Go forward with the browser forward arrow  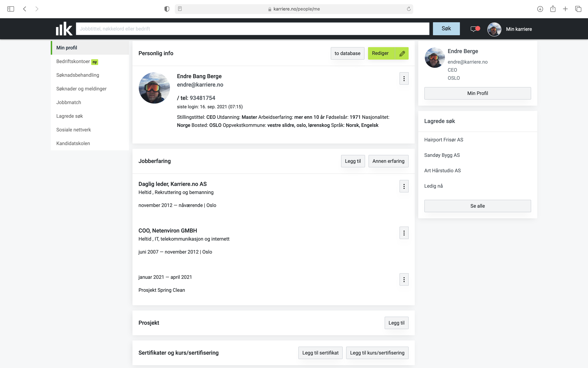pyautogui.click(x=37, y=9)
